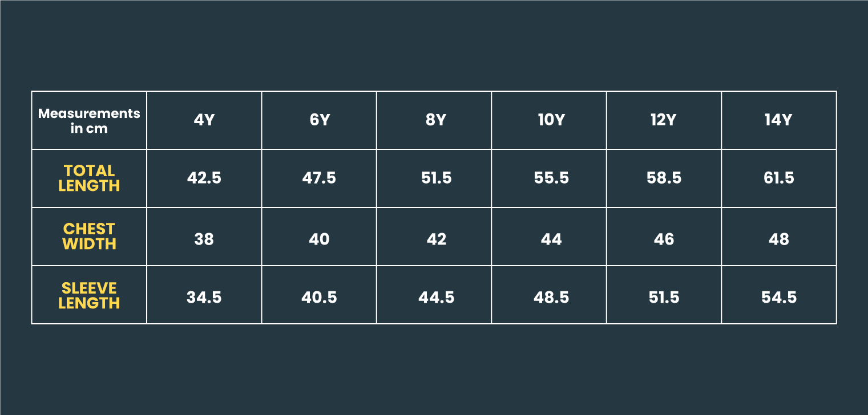
Task: Select the 61.5 value under 14Y
Action: click(778, 178)
